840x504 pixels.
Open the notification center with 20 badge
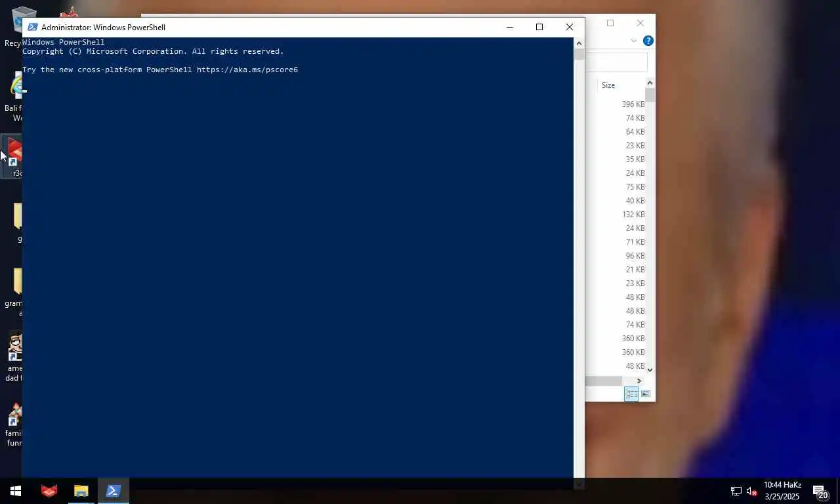pos(820,491)
